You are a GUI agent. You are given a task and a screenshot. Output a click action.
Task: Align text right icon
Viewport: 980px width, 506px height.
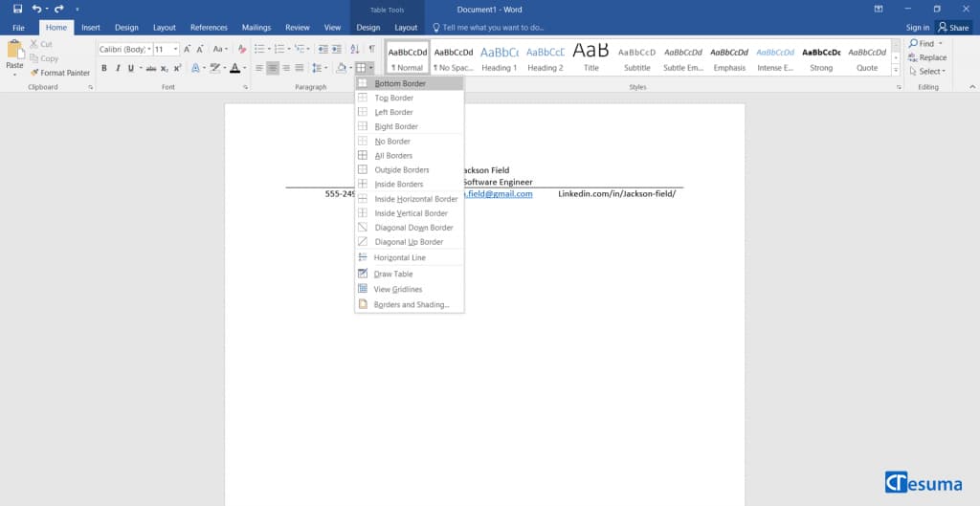[x=286, y=68]
